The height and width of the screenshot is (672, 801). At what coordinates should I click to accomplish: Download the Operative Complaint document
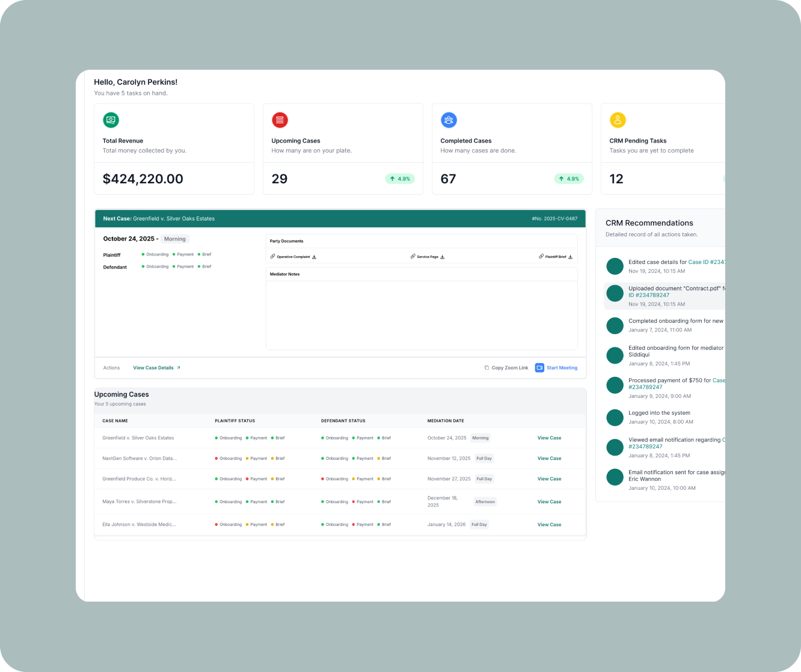pos(315,257)
